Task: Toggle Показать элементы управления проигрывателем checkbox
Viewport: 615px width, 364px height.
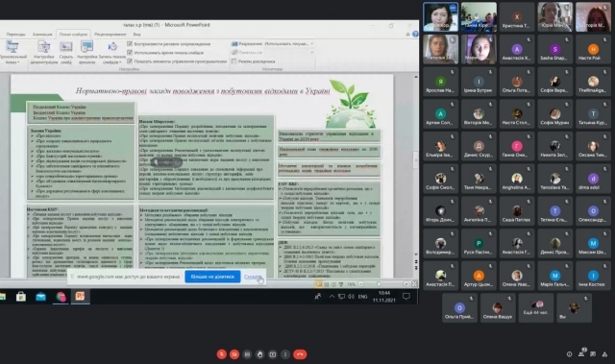Action: [x=130, y=61]
